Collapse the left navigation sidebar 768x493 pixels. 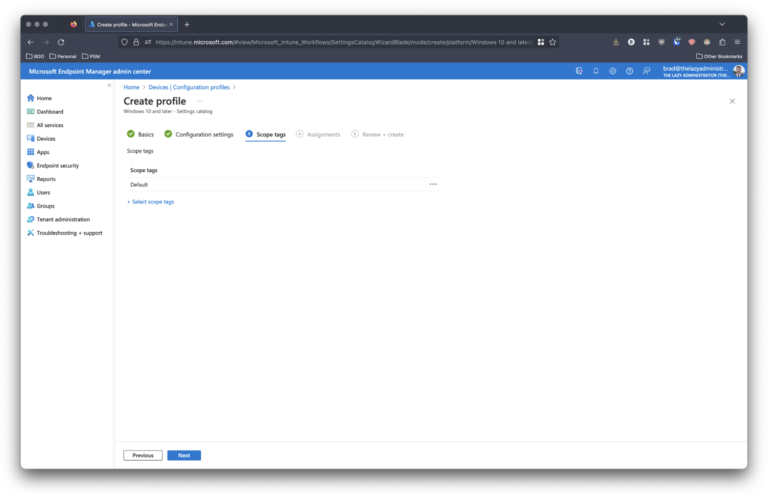tap(109, 85)
